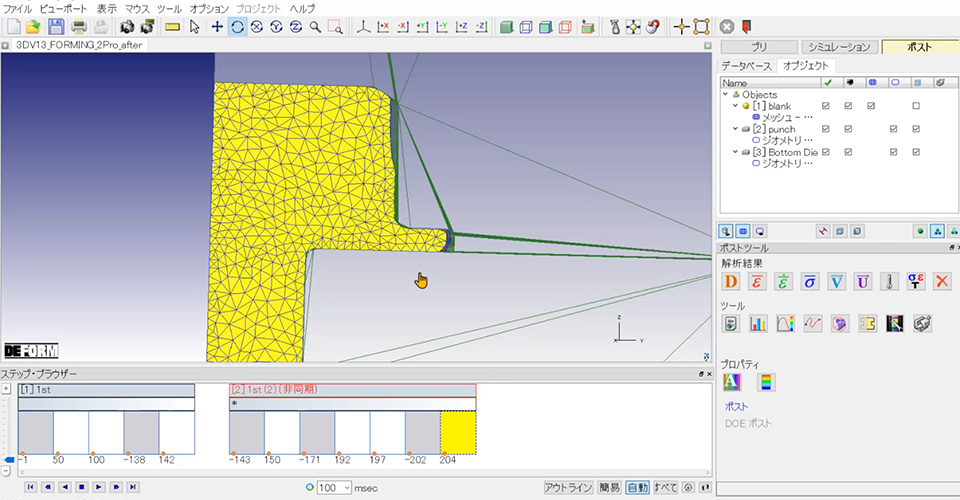Collapse the Objects tree root
This screenshot has width=960, height=500.
726,94
